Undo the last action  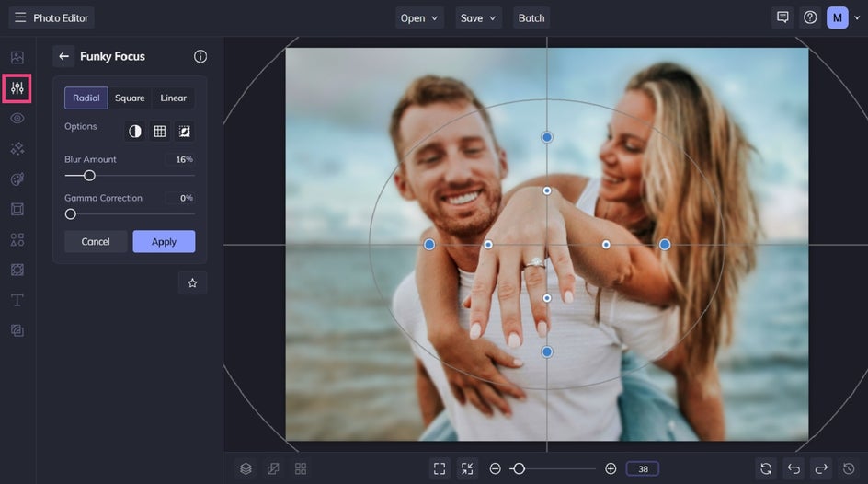click(794, 468)
